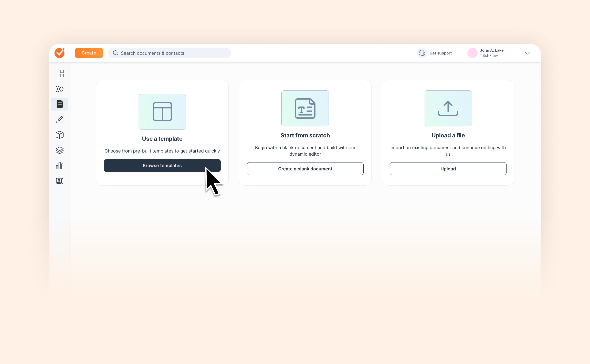Click the Browse templates button
Screen dimensions: 590x364
[x=162, y=165]
